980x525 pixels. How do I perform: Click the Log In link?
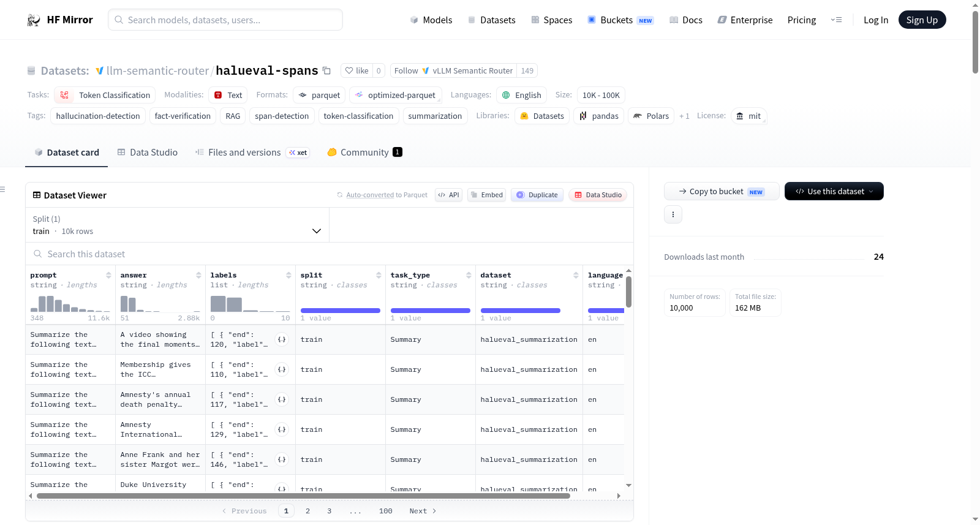pos(875,20)
